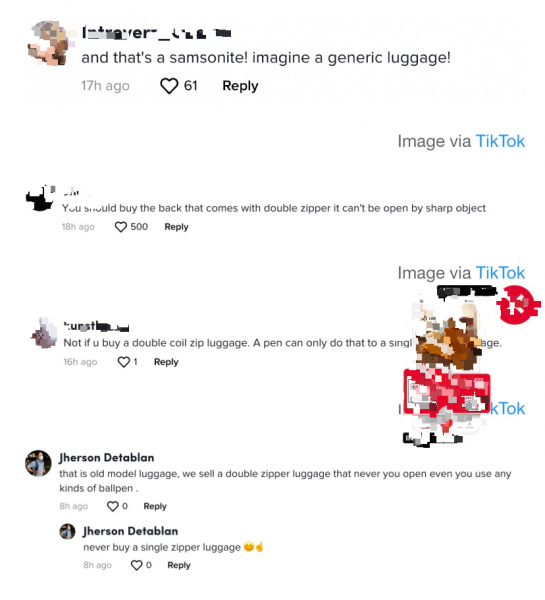This screenshot has height=600, width=545.
Task: Open the pixelated phone image thumbnail
Action: click(447, 367)
